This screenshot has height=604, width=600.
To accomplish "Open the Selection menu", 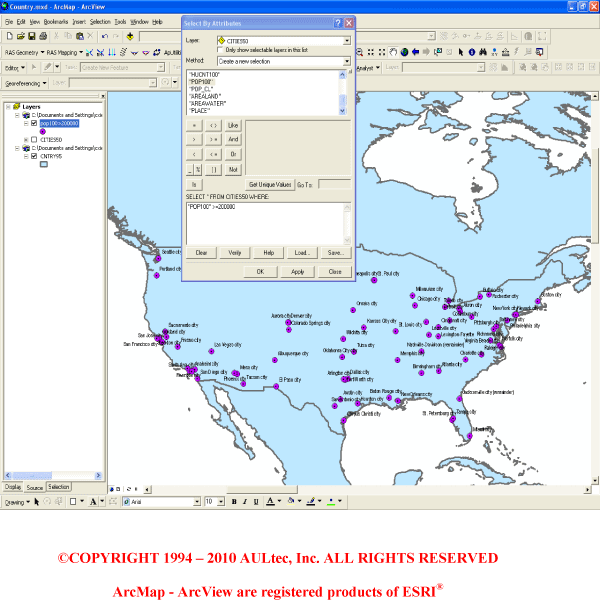I will [x=100, y=22].
